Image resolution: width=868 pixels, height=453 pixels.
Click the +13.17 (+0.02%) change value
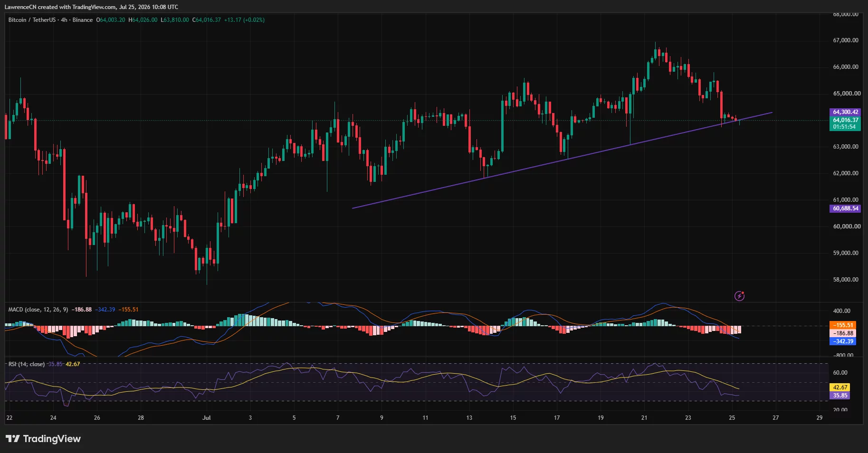(244, 20)
